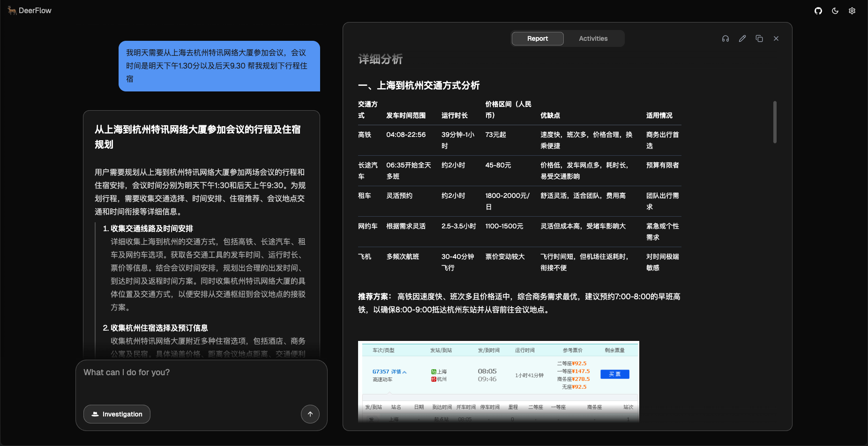Generate podcast with the headphones icon
This screenshot has height=446, width=868.
tap(726, 38)
